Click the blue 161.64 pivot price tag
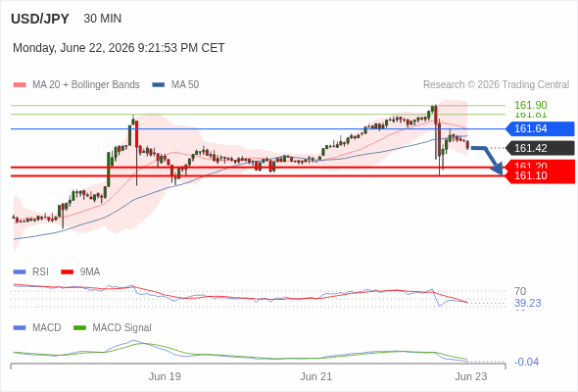The height and width of the screenshot is (392, 578). 541,128
